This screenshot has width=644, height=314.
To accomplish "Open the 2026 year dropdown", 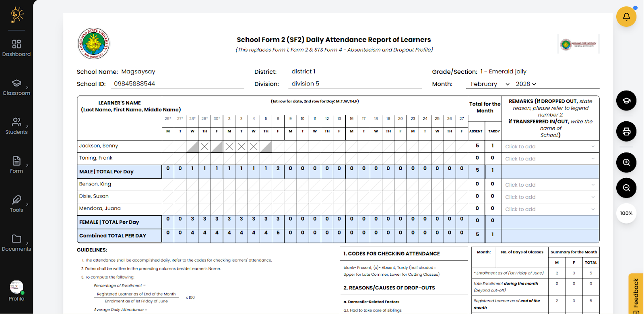I will [526, 84].
